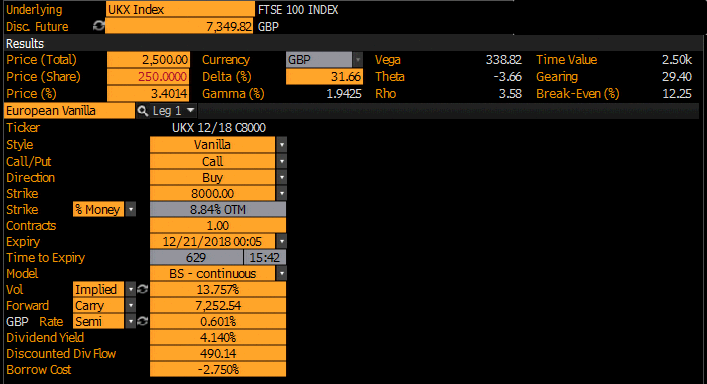Click the Borrow Cost -2.750% field
The height and width of the screenshot is (384, 707).
[218, 370]
